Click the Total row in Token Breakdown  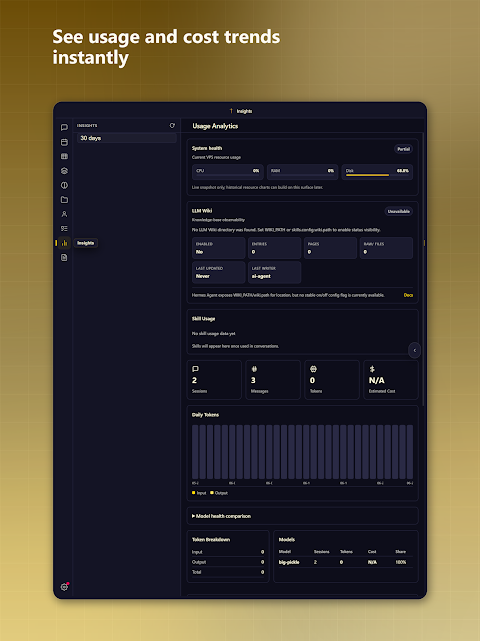(x=228, y=572)
